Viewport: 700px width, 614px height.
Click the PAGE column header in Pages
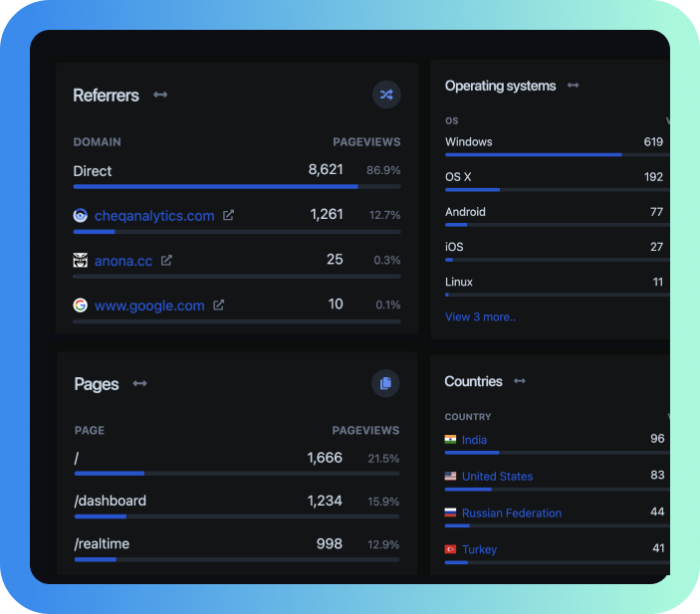pos(90,430)
